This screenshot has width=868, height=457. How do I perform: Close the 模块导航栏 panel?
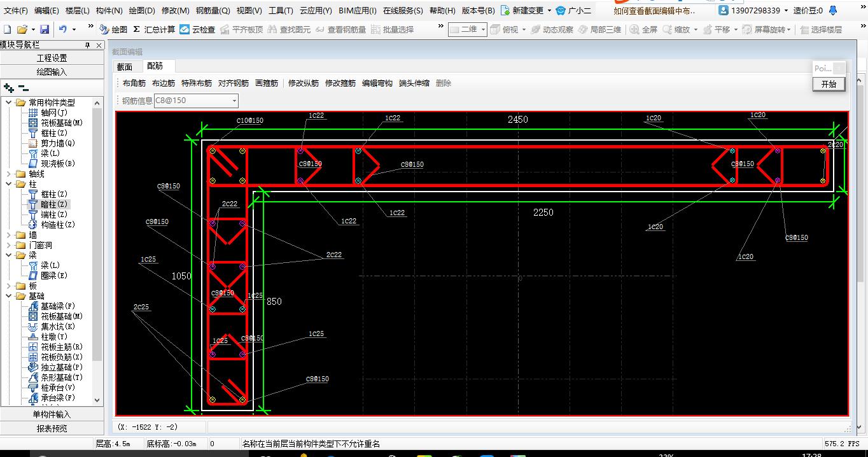[99, 45]
